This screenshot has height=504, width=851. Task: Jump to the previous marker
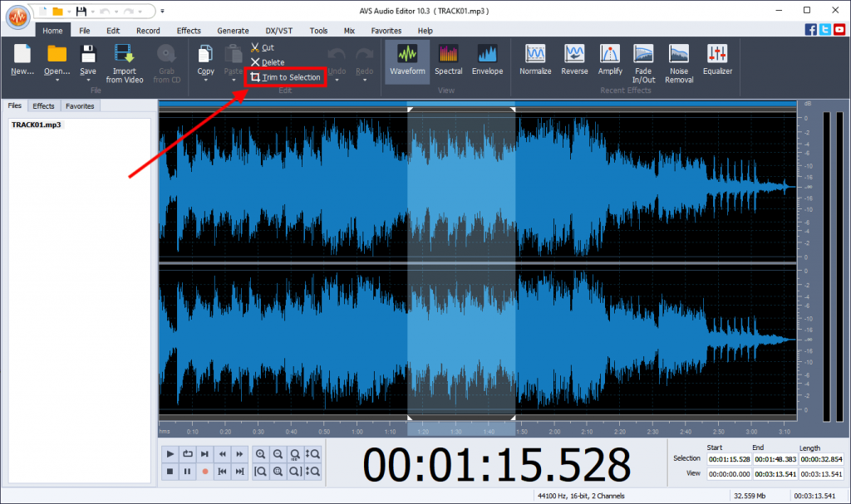222,472
